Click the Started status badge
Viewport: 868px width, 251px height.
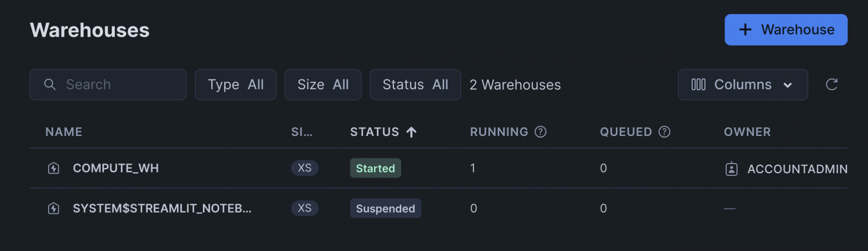coord(375,168)
